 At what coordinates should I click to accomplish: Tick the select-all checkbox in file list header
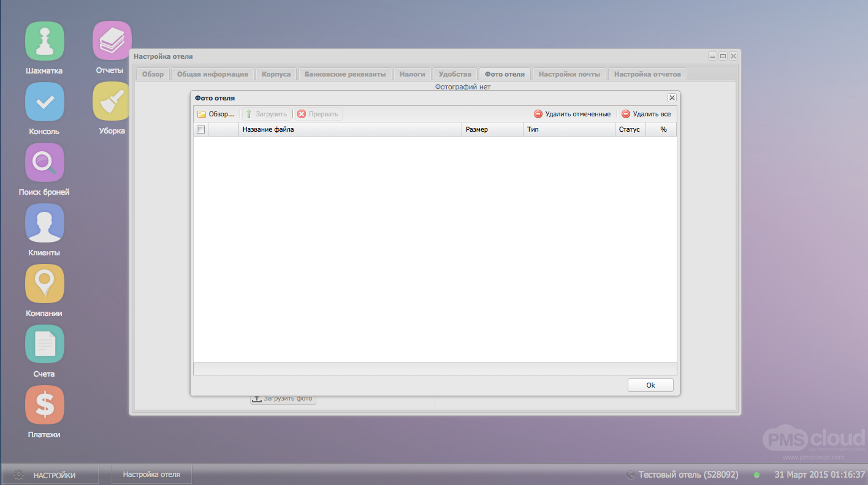(200, 129)
